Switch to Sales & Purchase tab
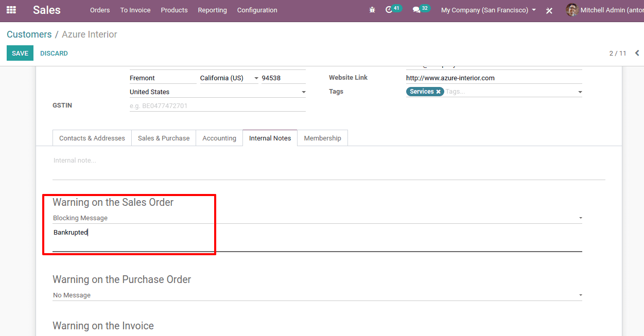This screenshot has width=644, height=336. point(164,138)
